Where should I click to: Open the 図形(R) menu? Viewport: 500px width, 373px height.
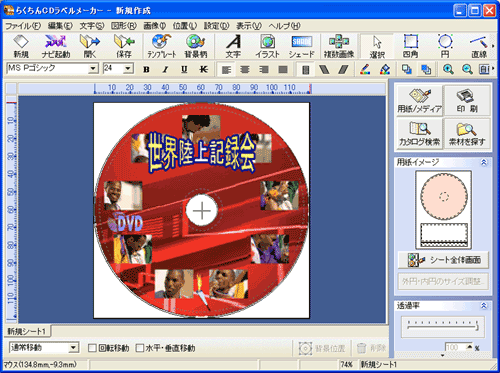coord(124,26)
